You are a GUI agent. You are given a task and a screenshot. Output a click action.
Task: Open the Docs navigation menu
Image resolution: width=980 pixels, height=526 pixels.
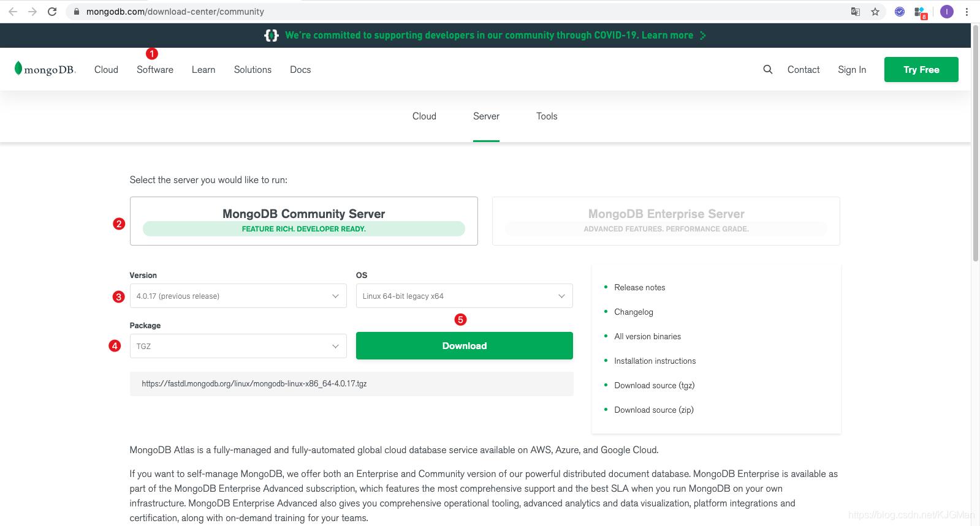point(300,70)
